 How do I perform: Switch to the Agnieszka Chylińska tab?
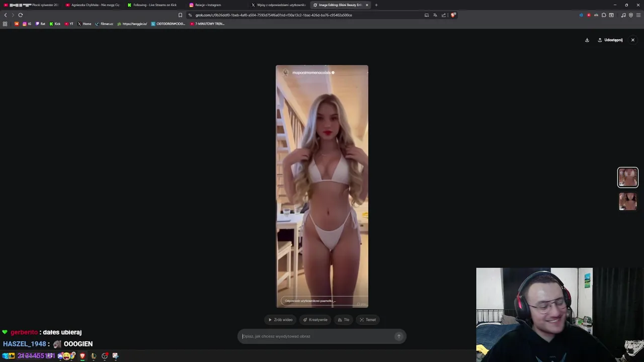click(x=93, y=5)
